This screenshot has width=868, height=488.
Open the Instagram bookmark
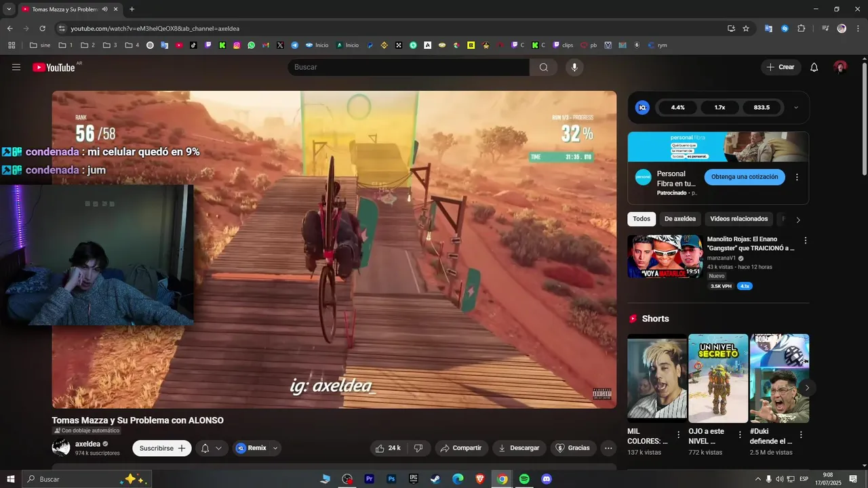tap(237, 45)
